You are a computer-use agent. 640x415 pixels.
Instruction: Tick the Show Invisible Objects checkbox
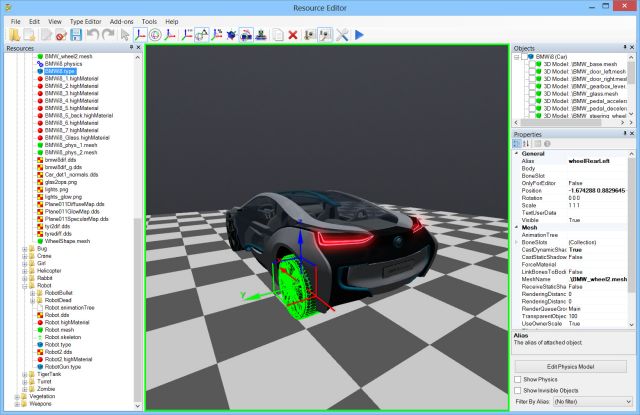[x=517, y=390]
